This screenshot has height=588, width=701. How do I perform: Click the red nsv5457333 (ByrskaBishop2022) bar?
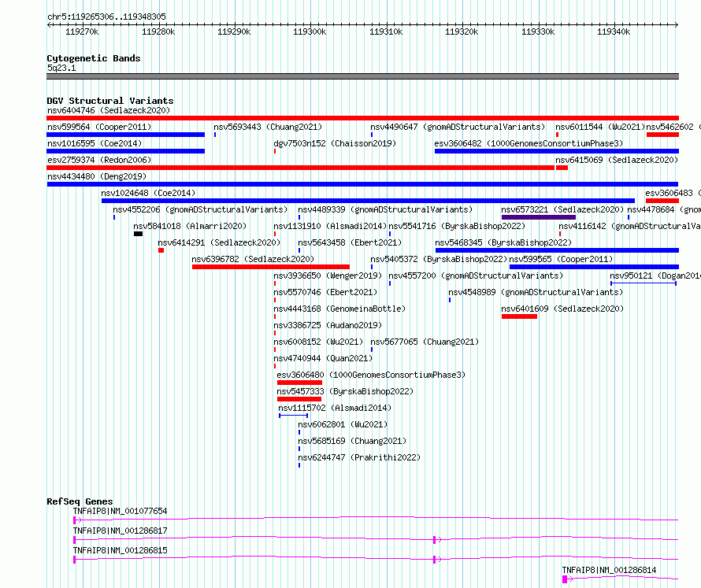[x=299, y=399]
